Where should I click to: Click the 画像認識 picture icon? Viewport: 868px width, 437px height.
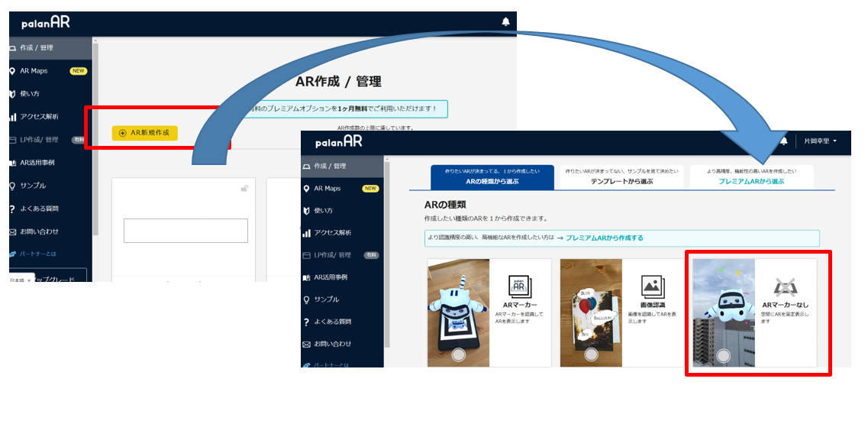click(653, 287)
